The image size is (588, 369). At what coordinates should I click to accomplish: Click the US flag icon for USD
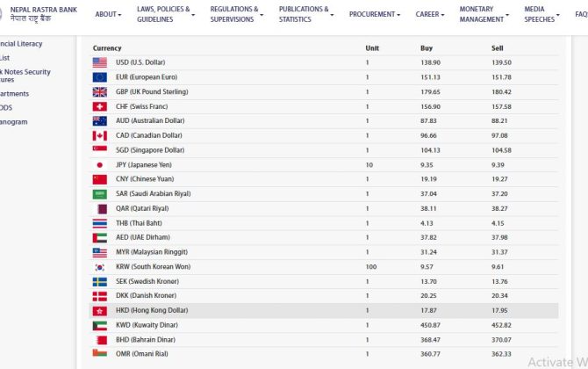(99, 62)
